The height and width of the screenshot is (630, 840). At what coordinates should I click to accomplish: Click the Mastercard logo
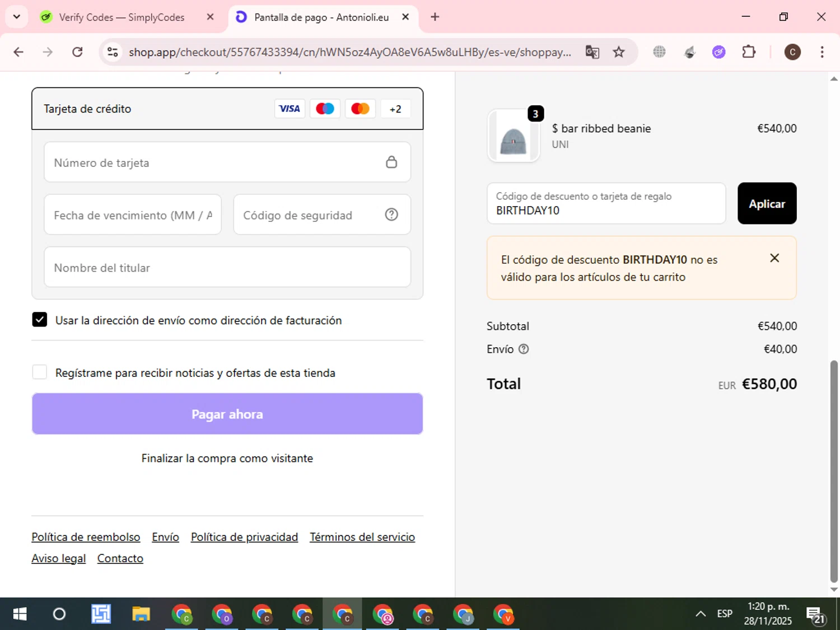tap(360, 109)
